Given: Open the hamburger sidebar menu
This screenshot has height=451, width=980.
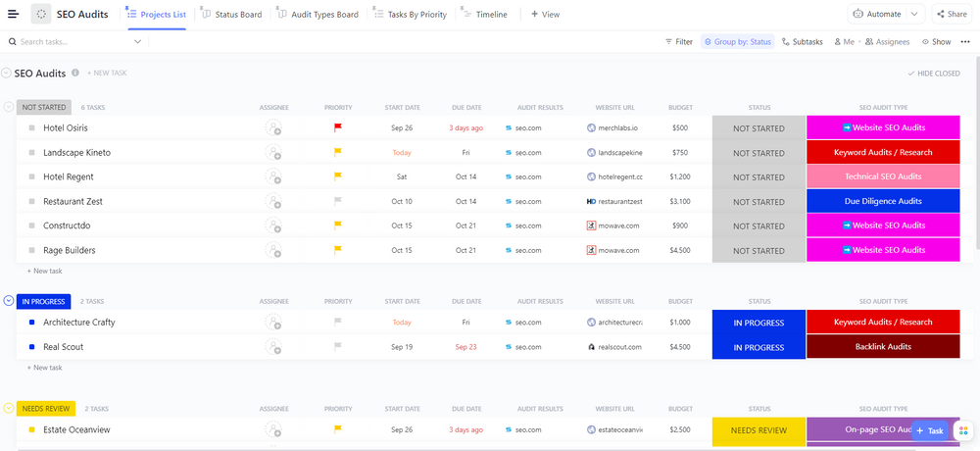Looking at the screenshot, I should 13,14.
